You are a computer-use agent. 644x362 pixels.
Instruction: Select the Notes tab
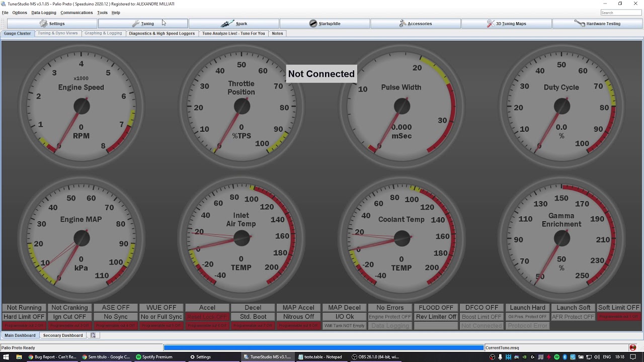tap(278, 34)
